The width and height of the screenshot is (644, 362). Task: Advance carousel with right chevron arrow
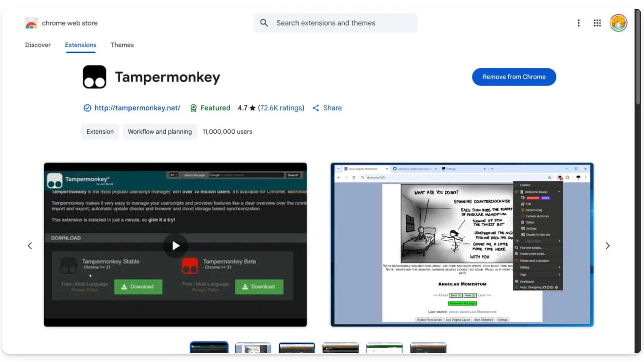608,245
